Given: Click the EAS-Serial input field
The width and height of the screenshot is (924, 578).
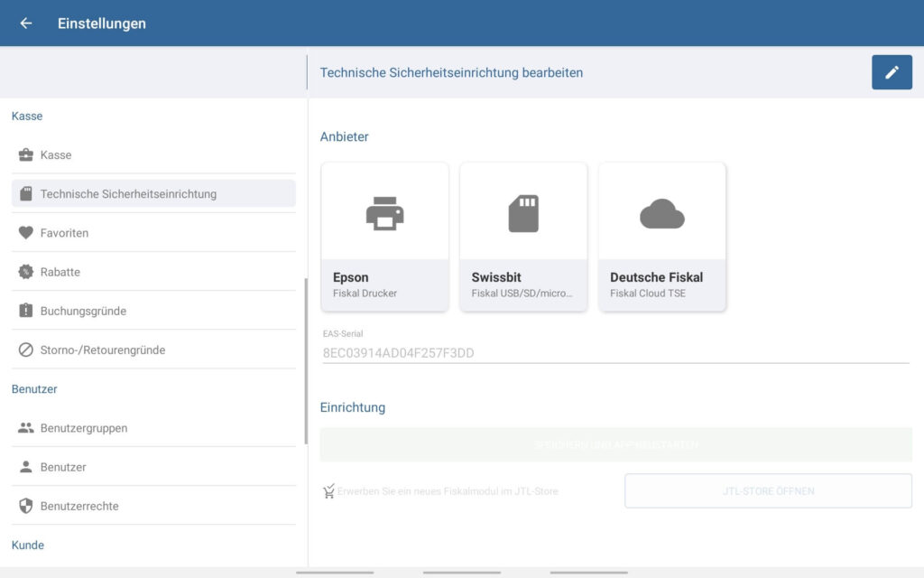Looking at the screenshot, I should coord(614,353).
